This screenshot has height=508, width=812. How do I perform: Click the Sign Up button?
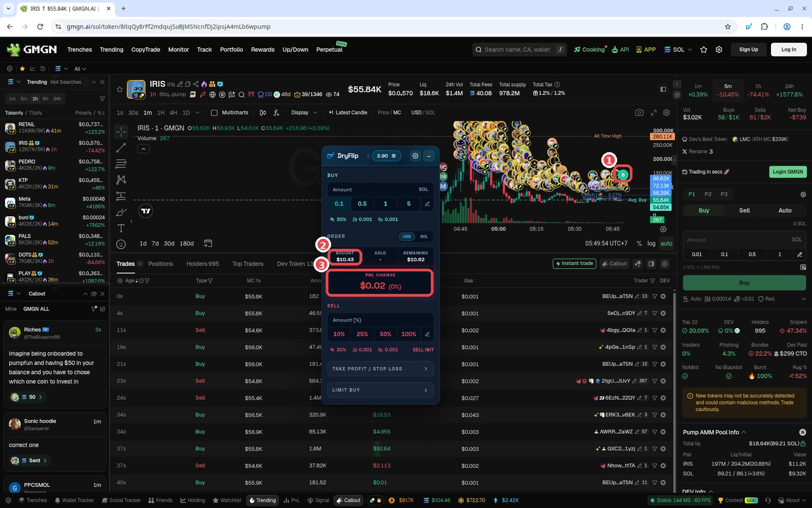click(x=749, y=49)
